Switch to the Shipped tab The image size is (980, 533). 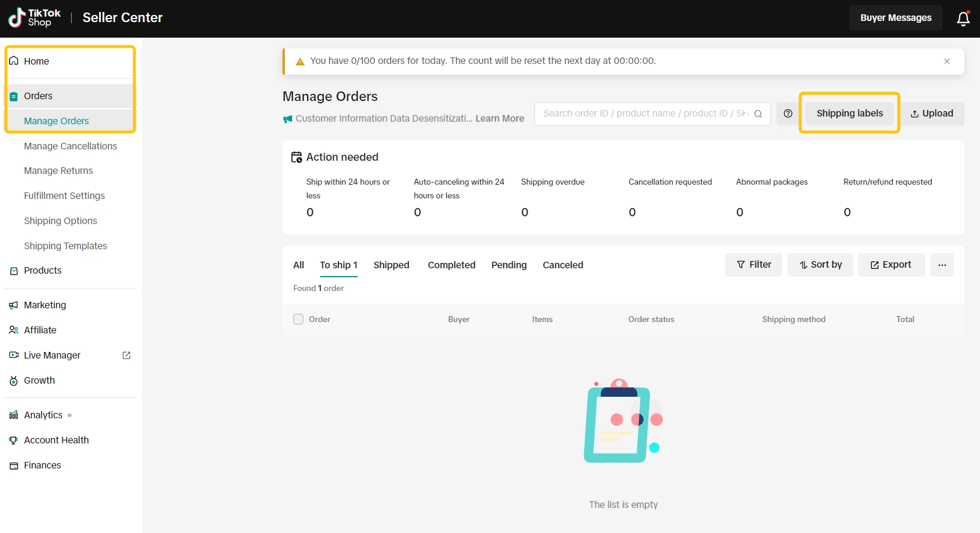pyautogui.click(x=391, y=265)
